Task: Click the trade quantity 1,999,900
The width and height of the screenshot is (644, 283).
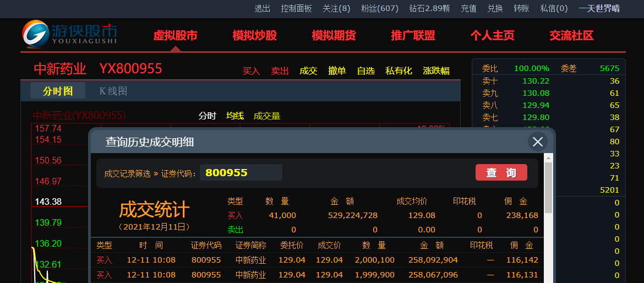Action: (375, 274)
